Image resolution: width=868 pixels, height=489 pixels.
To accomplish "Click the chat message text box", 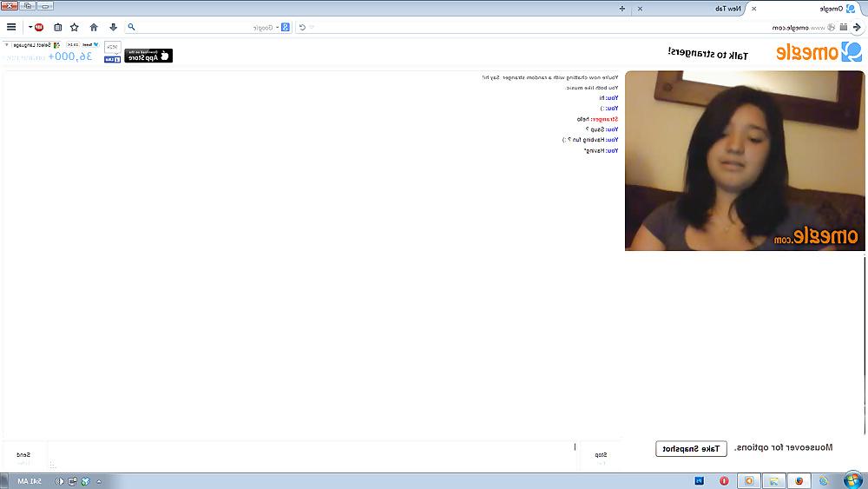I will tap(313, 457).
